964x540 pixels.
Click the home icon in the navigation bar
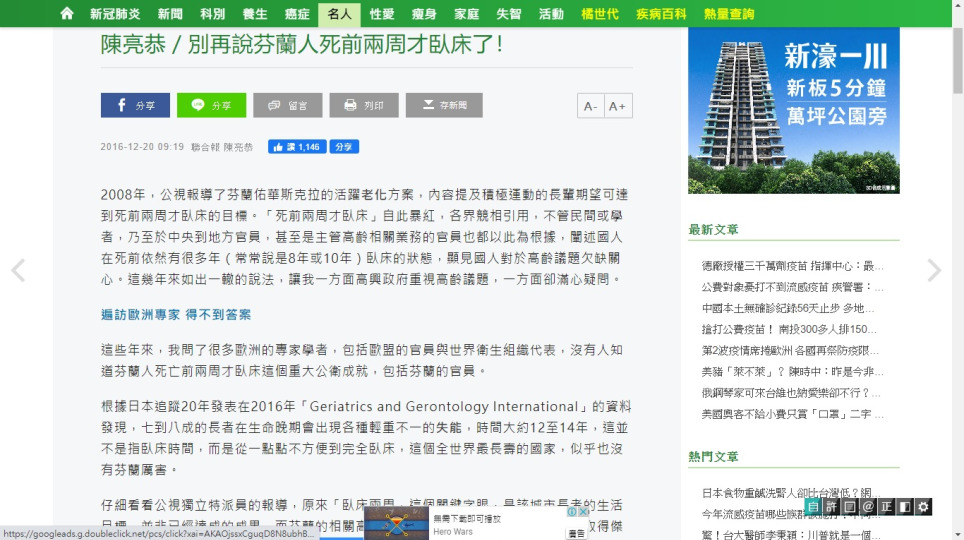(67, 14)
